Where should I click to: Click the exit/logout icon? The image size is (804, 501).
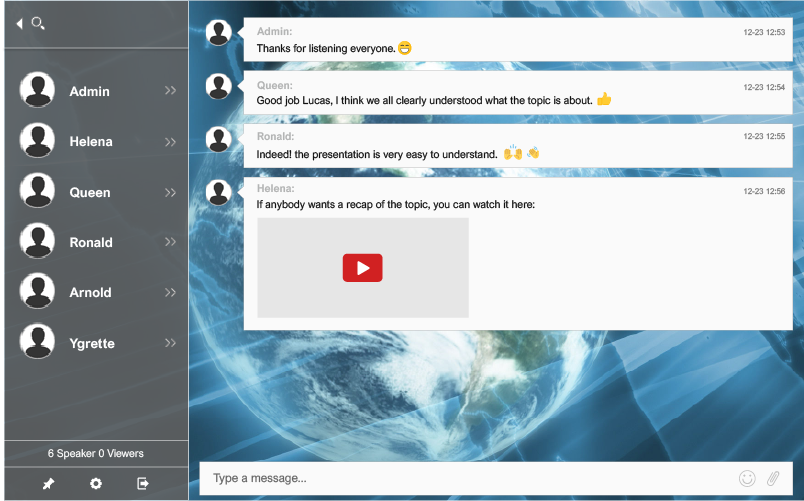(x=143, y=484)
